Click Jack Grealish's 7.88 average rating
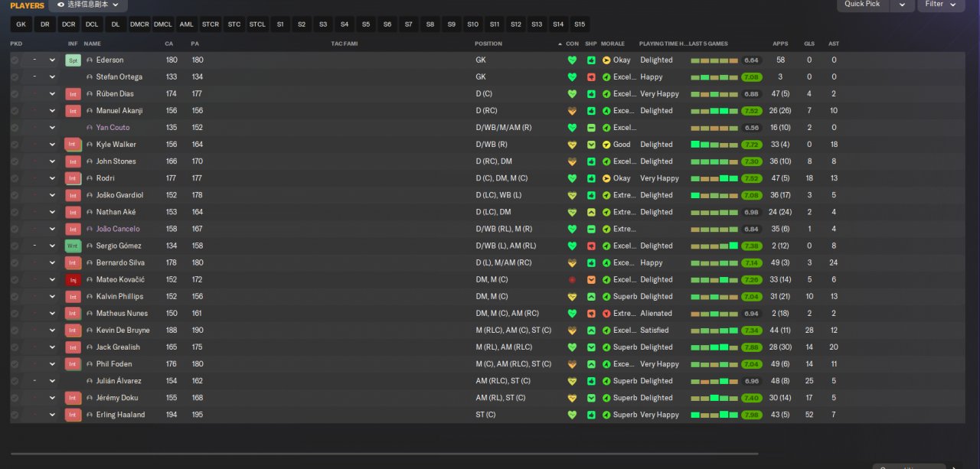This screenshot has height=469, width=980. click(751, 347)
